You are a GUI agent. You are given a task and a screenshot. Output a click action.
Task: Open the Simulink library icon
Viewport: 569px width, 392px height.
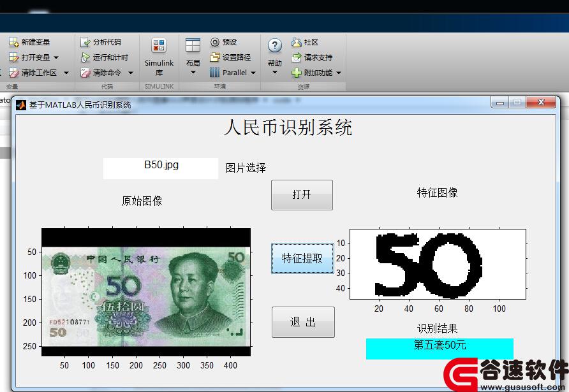point(159,46)
